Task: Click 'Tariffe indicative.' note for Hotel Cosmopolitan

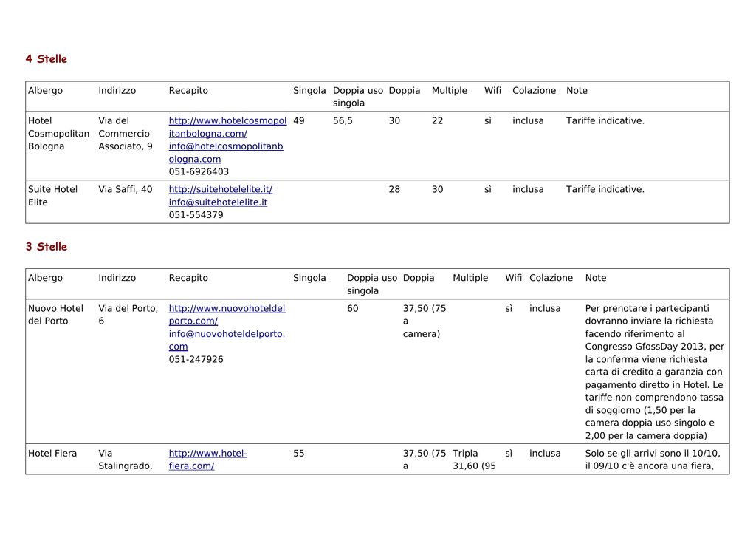Action: 605,121
